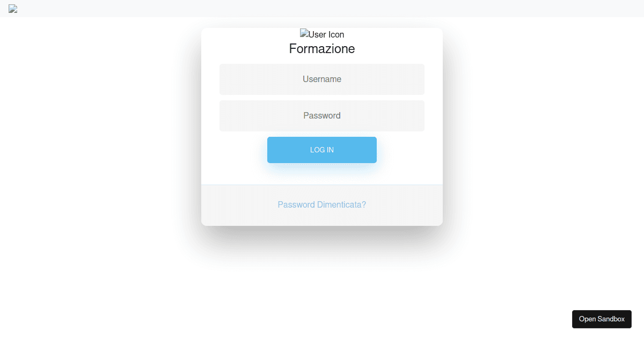Screen dimensions: 644x338
Task: Click the Open Sandbox button
Action: 602,319
